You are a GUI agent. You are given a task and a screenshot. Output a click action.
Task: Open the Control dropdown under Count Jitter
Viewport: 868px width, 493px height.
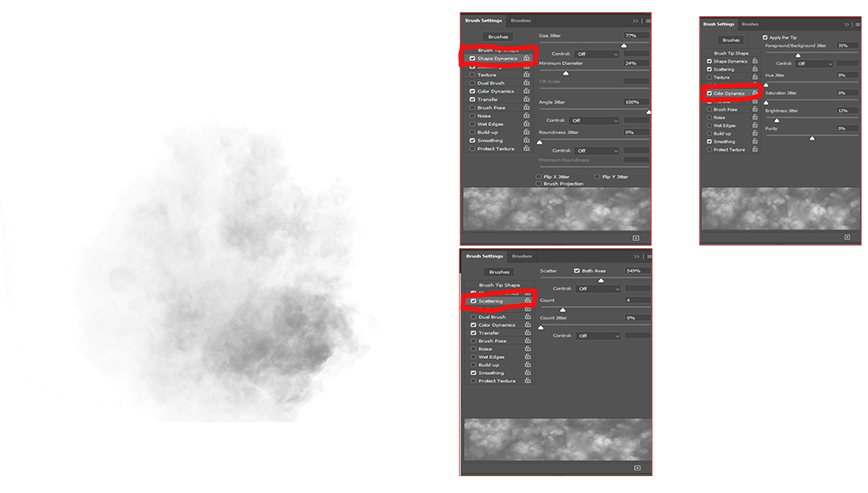597,336
